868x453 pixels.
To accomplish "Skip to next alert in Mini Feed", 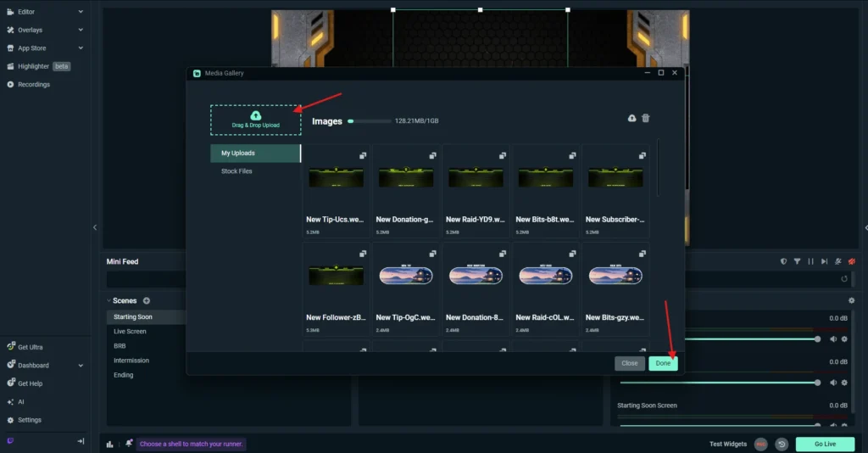I will coord(824,261).
